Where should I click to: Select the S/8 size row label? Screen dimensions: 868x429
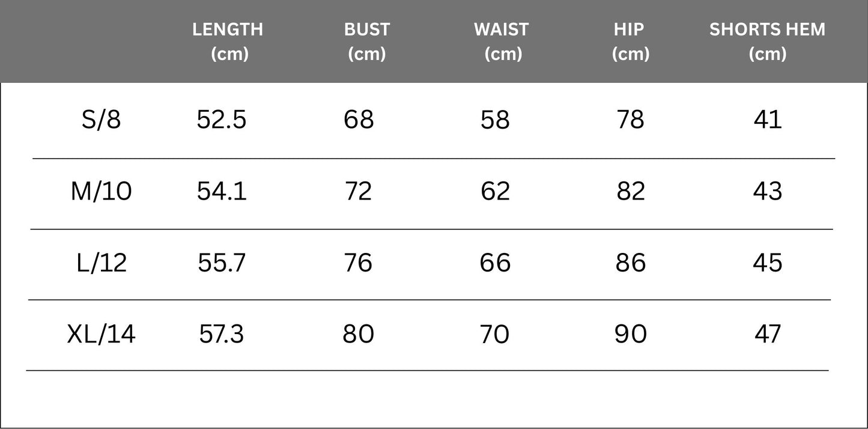(x=102, y=120)
